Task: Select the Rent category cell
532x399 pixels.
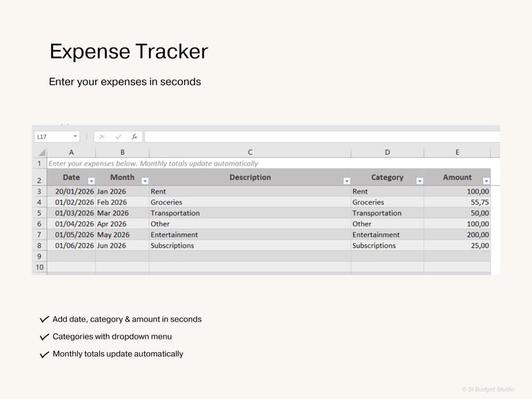Action: click(387, 191)
